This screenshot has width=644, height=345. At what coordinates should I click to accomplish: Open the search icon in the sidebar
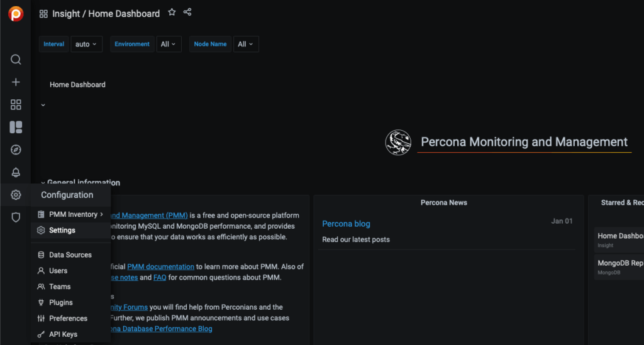[16, 60]
